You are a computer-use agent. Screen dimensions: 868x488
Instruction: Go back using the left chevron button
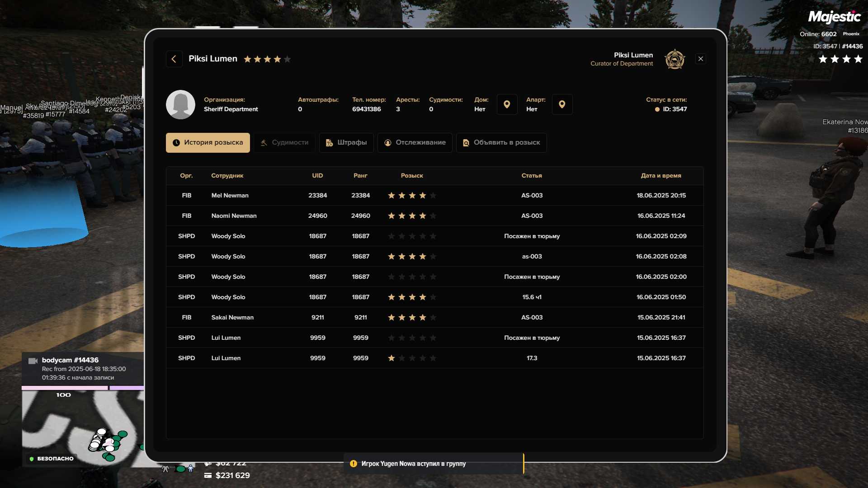coord(174,59)
